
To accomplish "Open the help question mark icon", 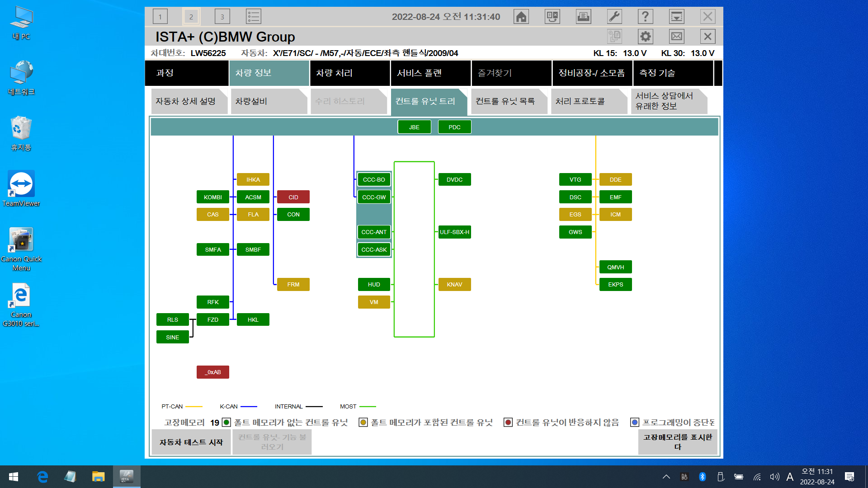I will 645,17.
